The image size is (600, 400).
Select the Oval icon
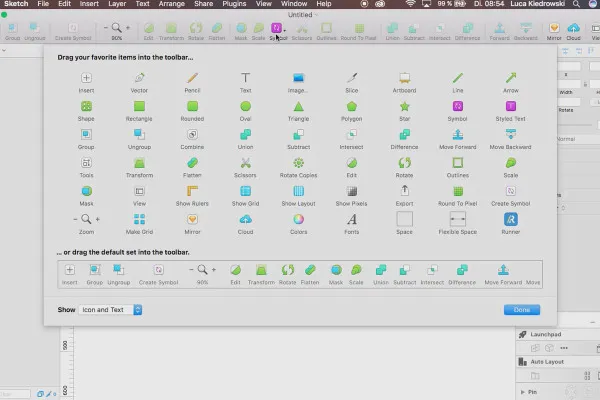pos(245,106)
